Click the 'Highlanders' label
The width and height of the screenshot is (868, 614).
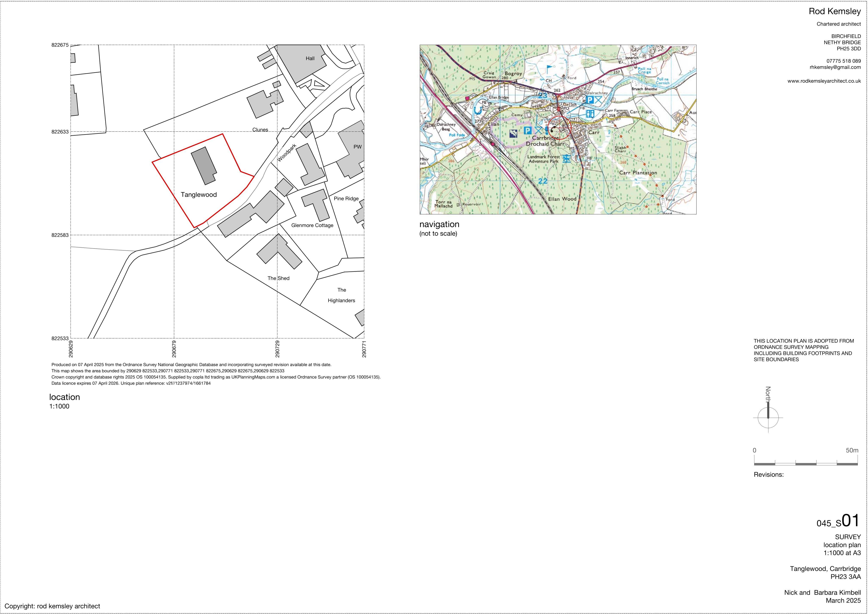tap(341, 300)
